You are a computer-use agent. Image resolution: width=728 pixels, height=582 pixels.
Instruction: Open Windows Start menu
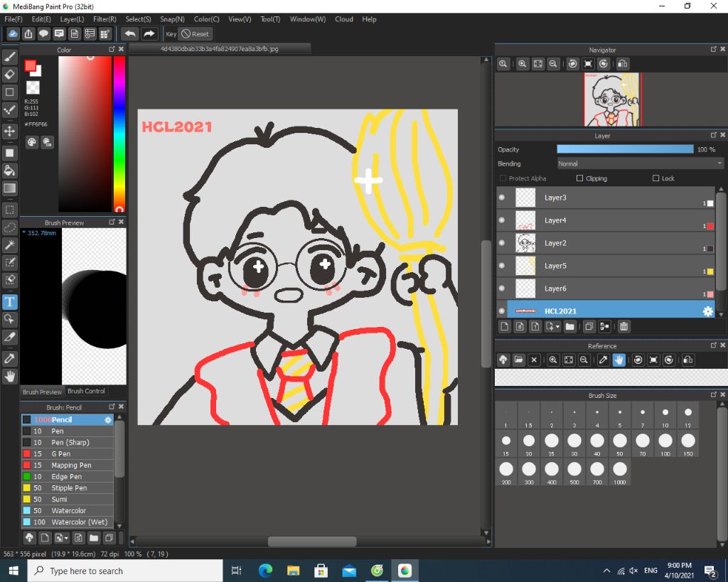[14, 571]
